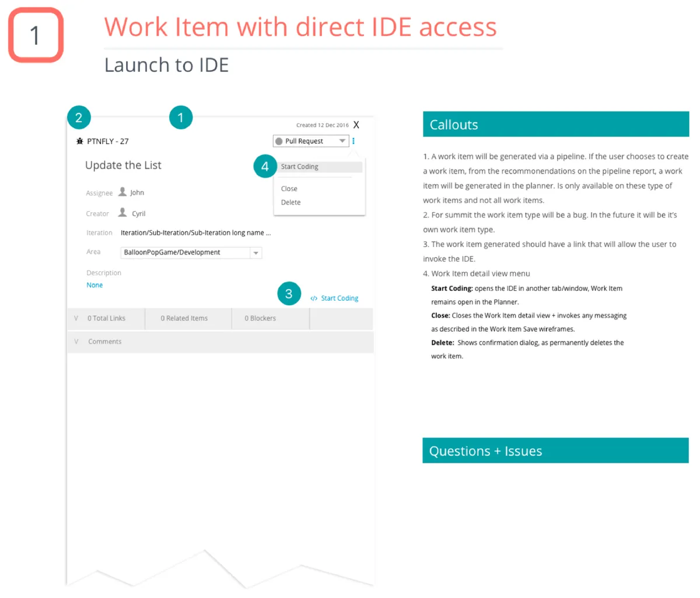Open the kebab menu next to Pull Request

click(353, 140)
